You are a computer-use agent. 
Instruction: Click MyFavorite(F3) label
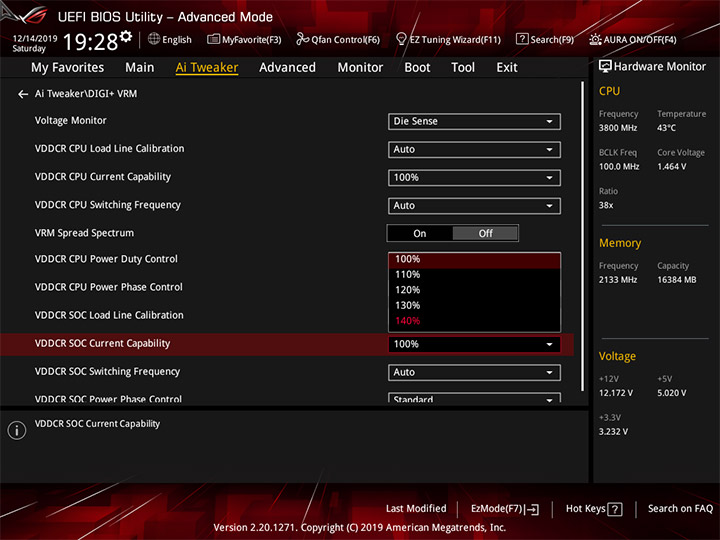(x=252, y=40)
